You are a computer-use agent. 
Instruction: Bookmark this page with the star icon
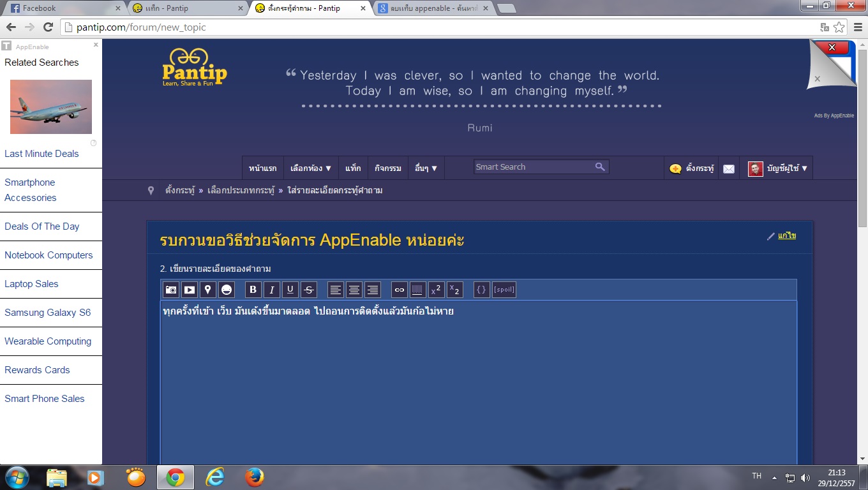(x=839, y=27)
